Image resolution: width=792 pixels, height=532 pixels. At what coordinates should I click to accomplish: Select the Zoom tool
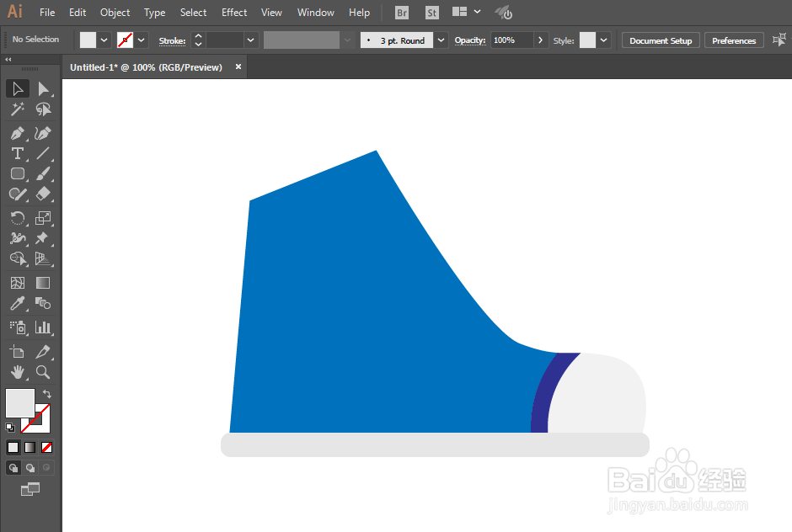tap(43, 373)
